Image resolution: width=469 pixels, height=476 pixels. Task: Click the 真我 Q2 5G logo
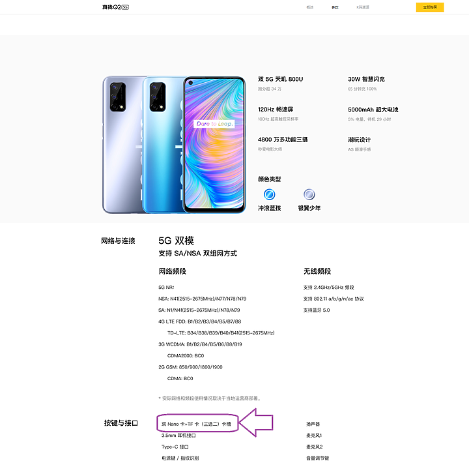115,7
